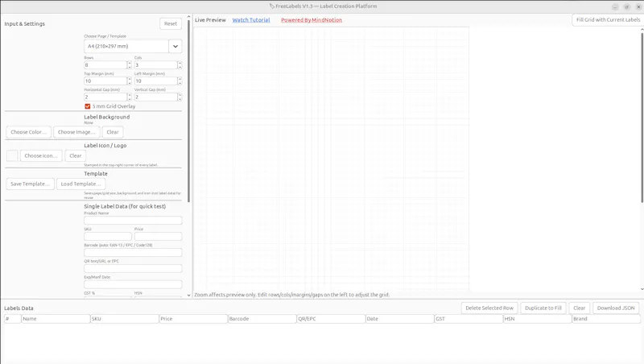Click Choose Color for label background
This screenshot has height=364, width=644.
[29, 132]
